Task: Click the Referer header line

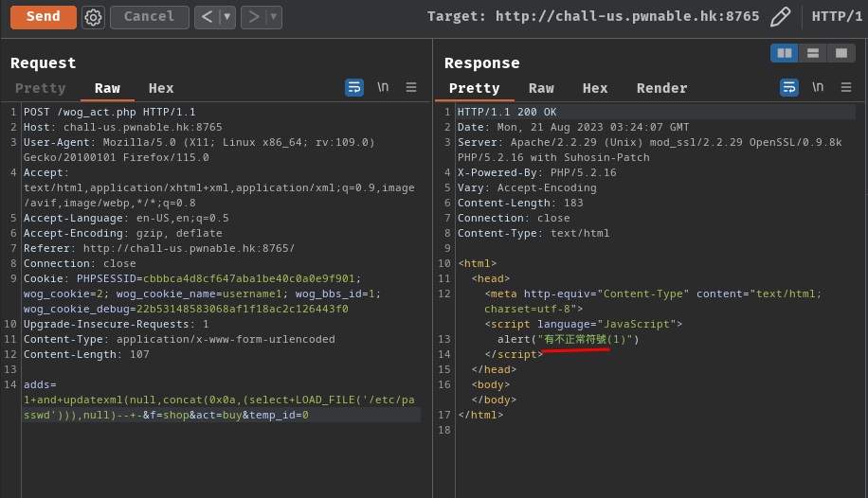Action: point(159,248)
